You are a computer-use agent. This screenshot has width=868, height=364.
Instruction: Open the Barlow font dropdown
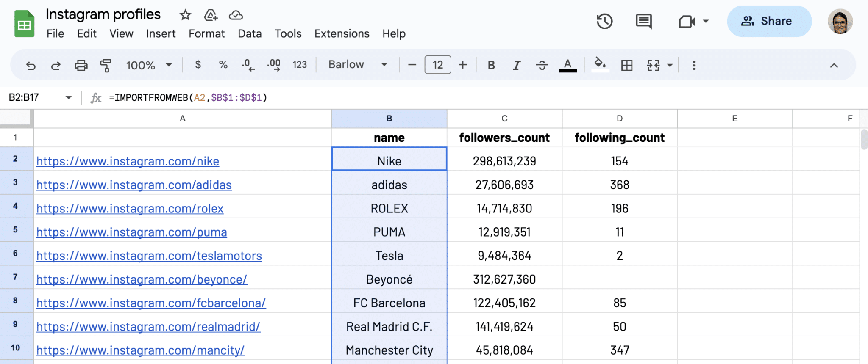[357, 65]
